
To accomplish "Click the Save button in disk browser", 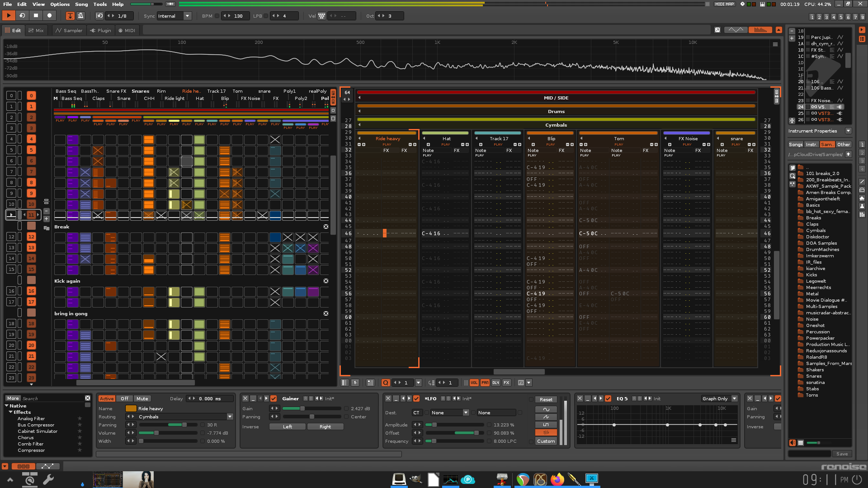I will point(842,454).
